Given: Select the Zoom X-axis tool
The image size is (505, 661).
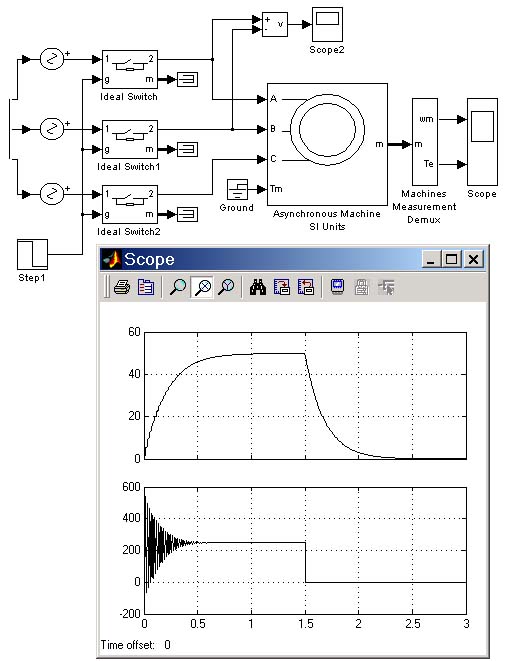Looking at the screenshot, I should click(202, 288).
